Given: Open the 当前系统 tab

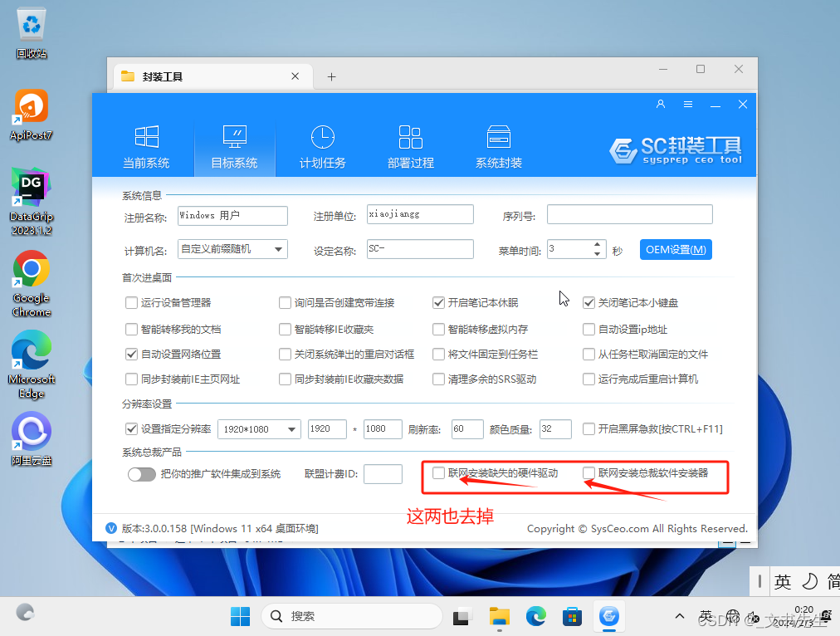Looking at the screenshot, I should pos(146,147).
